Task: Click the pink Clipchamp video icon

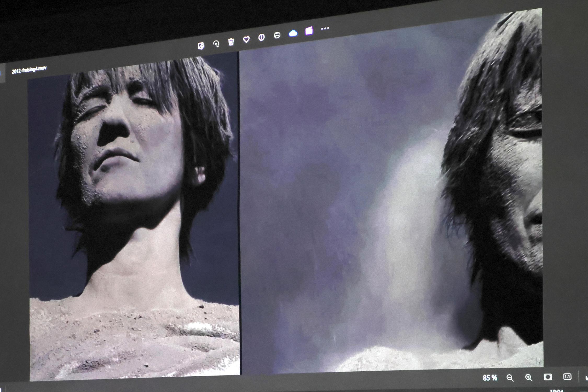Action: [x=309, y=31]
